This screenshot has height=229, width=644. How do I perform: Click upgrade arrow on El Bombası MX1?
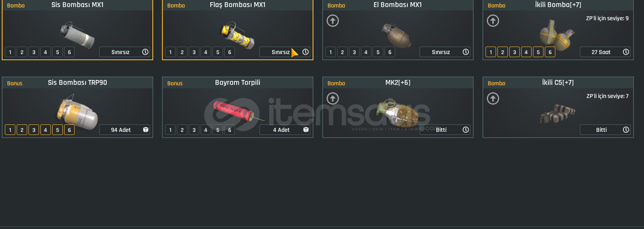tap(333, 21)
